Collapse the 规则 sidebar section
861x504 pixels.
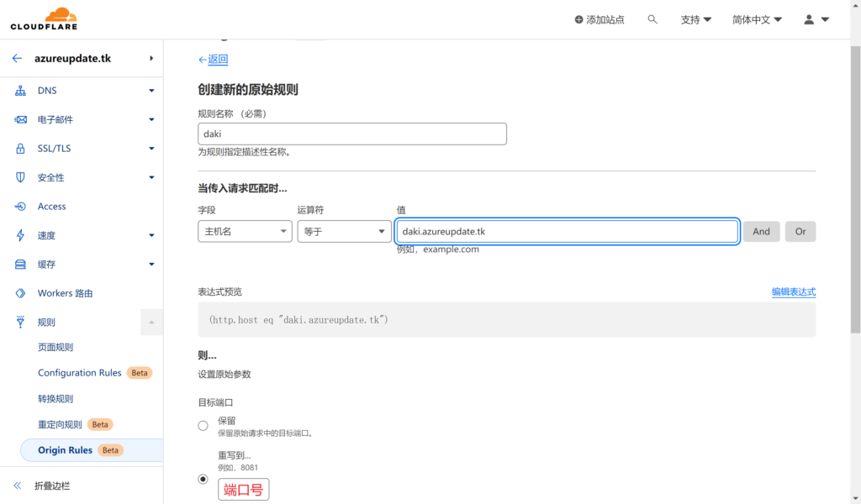coord(151,323)
